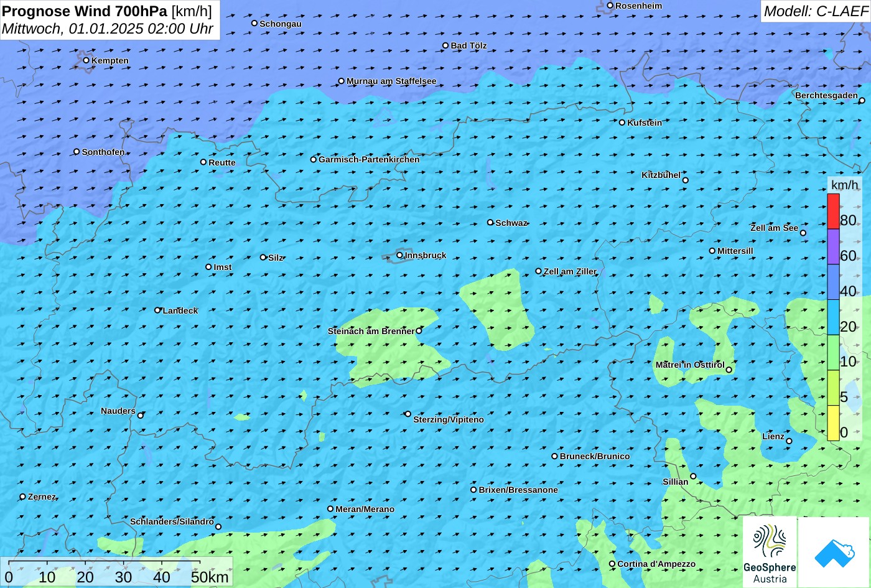Click the 'km/h' legend unit label
The height and width of the screenshot is (588, 871).
tap(844, 184)
